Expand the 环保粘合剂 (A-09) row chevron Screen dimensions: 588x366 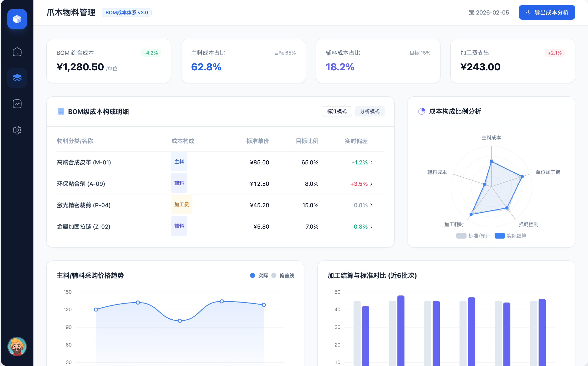[x=371, y=184]
